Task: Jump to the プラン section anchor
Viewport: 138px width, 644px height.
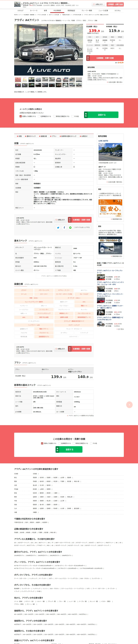Action: tap(53, 136)
